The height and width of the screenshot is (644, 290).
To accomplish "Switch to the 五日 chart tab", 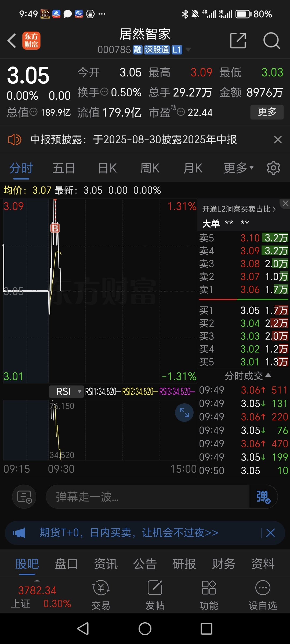I will click(x=64, y=169).
